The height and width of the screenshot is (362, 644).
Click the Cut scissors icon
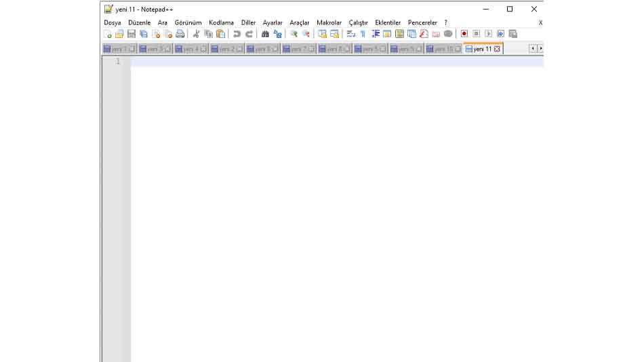pyautogui.click(x=197, y=34)
